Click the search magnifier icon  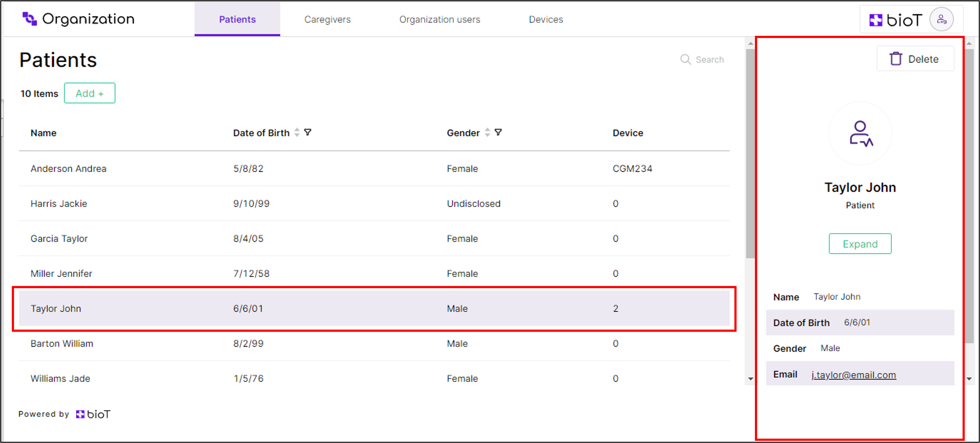pyautogui.click(x=685, y=60)
